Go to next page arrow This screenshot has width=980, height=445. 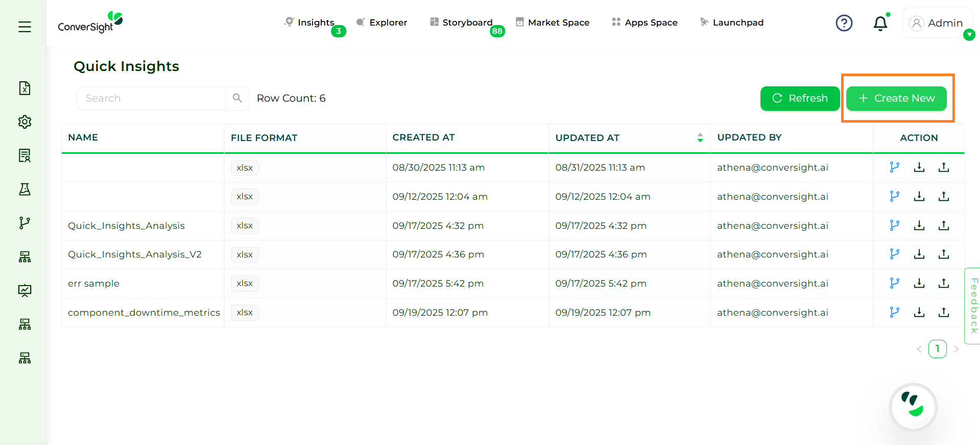pos(956,349)
